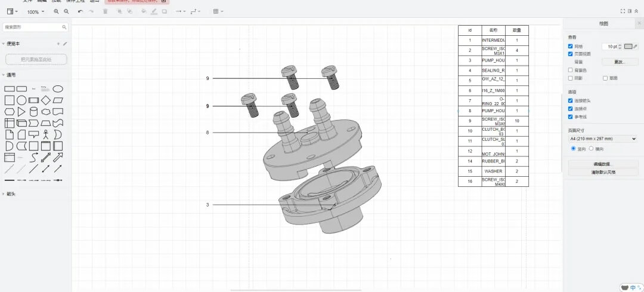Viewport: 644px width, 292px height.
Task: Toggle the guides checkbox
Action: coord(570,117)
